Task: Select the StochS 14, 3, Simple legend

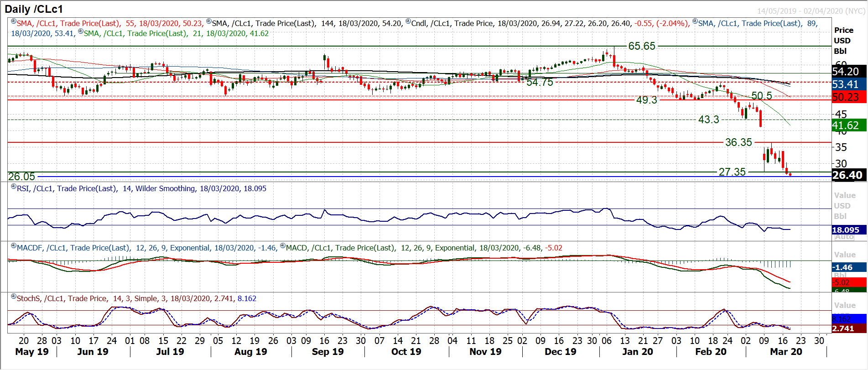Action: (x=136, y=298)
